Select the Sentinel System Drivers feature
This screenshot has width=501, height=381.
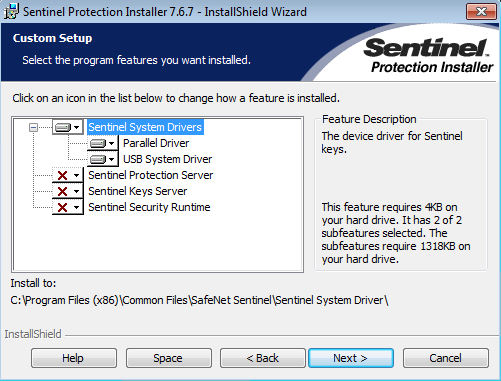tap(145, 127)
